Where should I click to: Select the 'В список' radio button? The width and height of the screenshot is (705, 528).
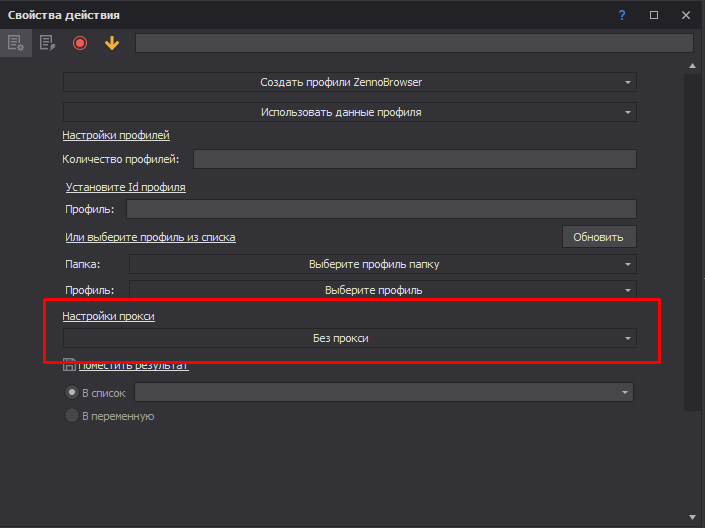coord(71,393)
